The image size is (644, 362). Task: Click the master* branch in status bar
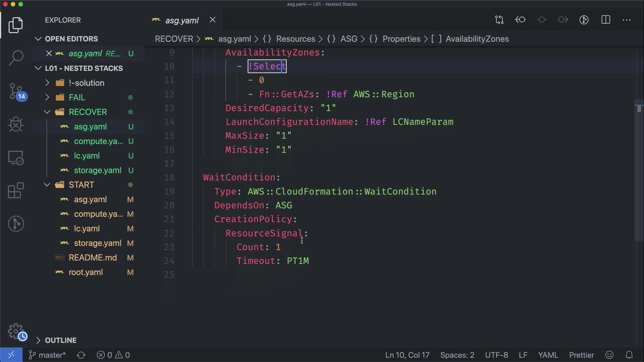(47, 355)
